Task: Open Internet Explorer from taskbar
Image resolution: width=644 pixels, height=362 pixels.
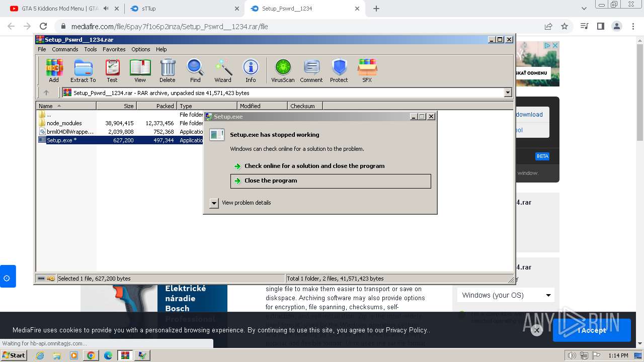Action: (40, 355)
